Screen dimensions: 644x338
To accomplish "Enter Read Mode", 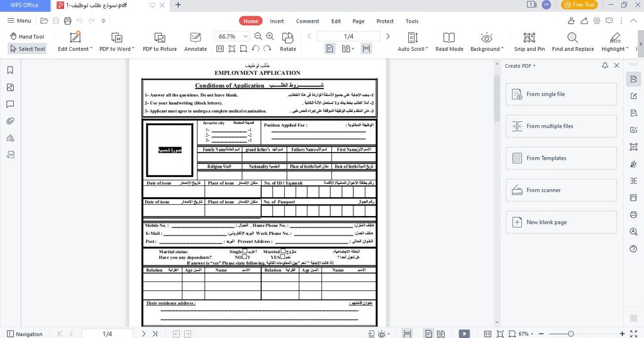I will point(449,41).
